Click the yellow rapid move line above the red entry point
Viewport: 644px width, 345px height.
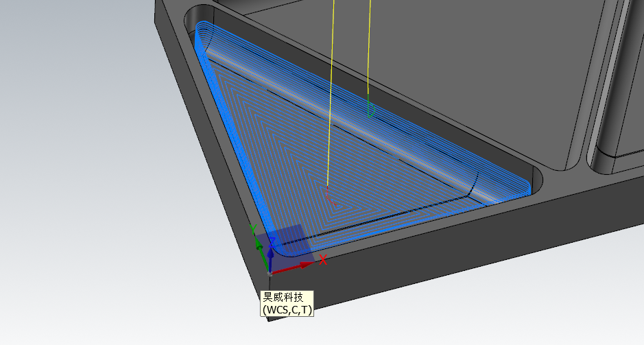point(331,93)
